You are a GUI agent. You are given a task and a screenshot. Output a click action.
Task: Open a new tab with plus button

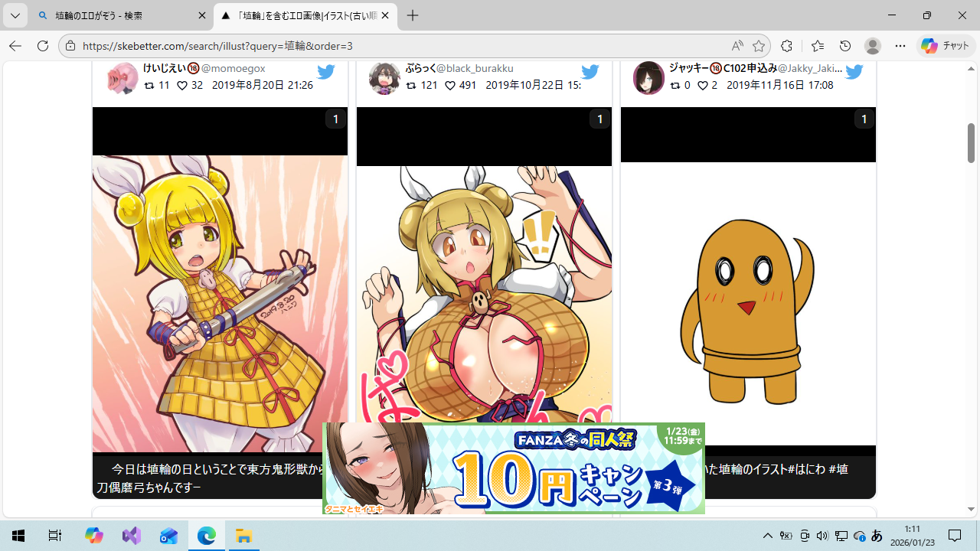(x=413, y=16)
